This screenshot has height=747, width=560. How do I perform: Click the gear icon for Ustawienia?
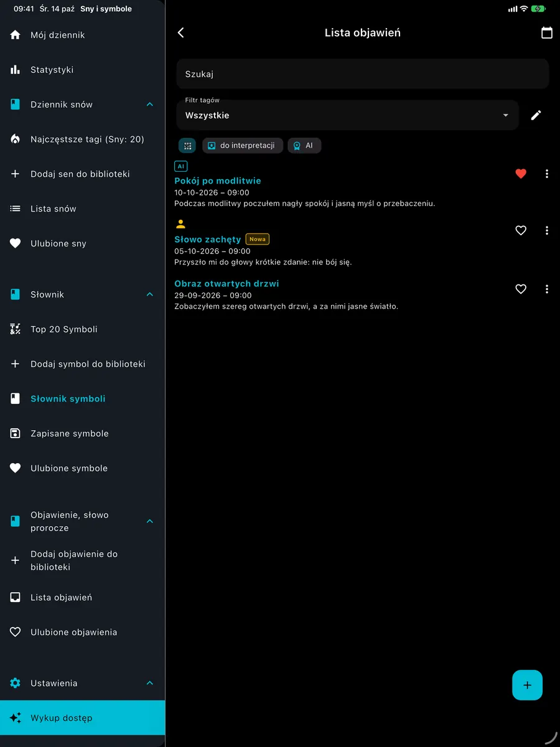[x=16, y=683]
